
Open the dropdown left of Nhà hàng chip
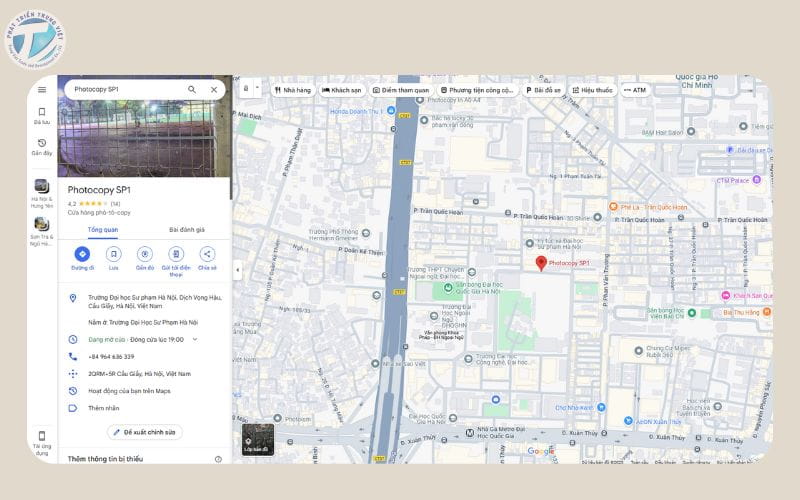tap(250, 89)
